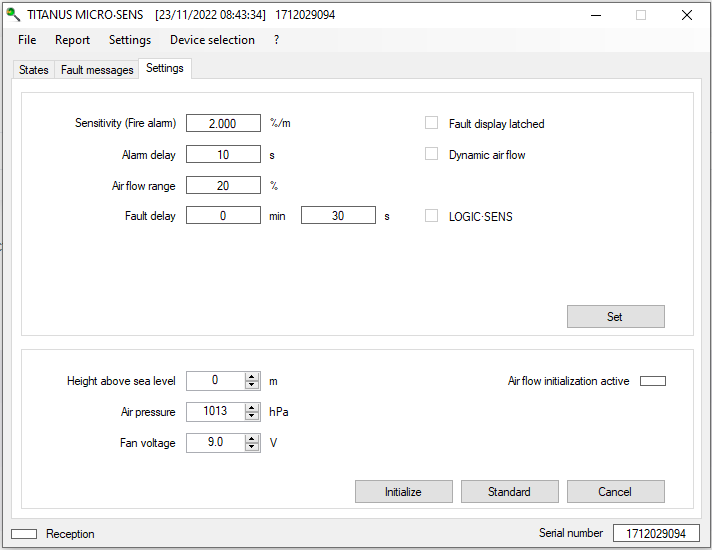
Task: Click the Alarm delay field
Action: (x=223, y=154)
